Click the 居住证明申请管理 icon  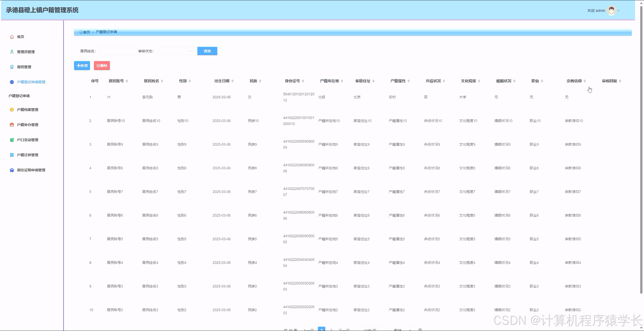coord(12,170)
